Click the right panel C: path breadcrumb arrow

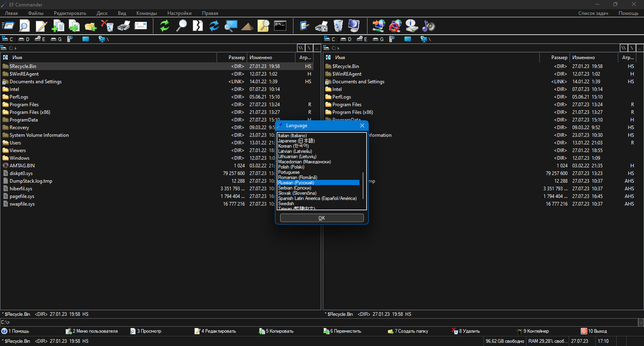[339, 48]
